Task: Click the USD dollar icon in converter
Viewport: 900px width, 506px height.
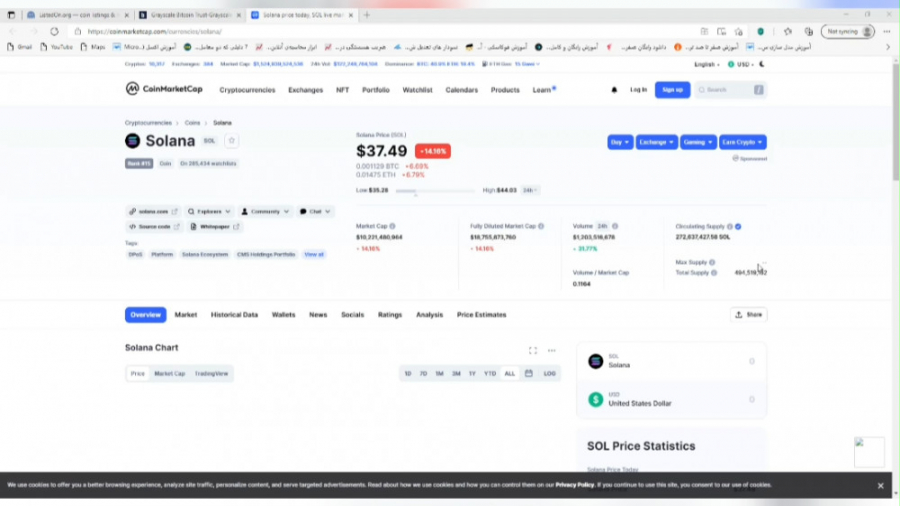Action: [x=595, y=399]
